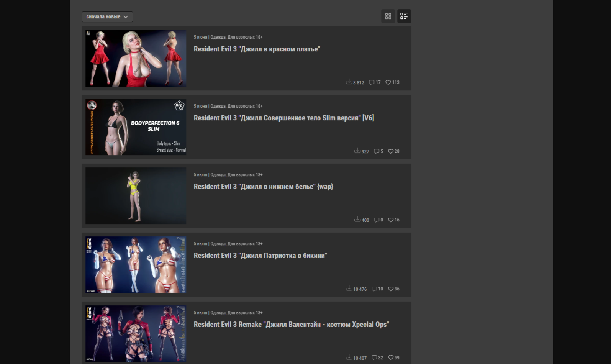Click "Для взрослых 18+" above the Xpecial Ops title
Image resolution: width=611 pixels, height=364 pixels.
(245, 313)
